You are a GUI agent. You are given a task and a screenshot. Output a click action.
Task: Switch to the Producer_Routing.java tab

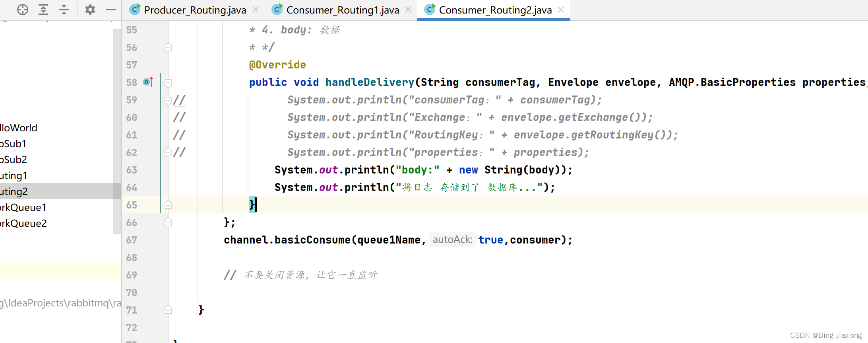[x=195, y=10]
